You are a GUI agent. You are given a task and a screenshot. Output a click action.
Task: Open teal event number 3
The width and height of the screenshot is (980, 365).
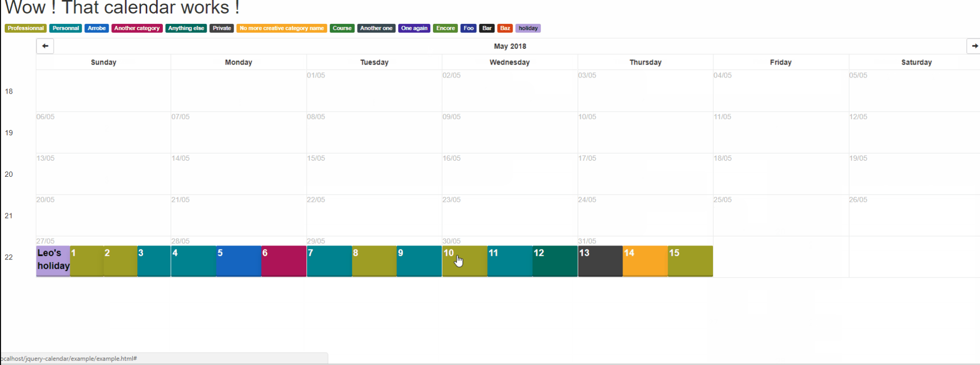[154, 261]
